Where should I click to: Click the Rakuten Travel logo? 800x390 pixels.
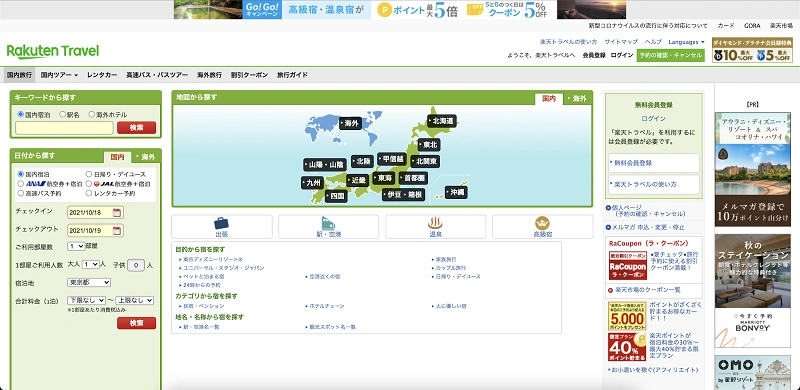tap(53, 52)
